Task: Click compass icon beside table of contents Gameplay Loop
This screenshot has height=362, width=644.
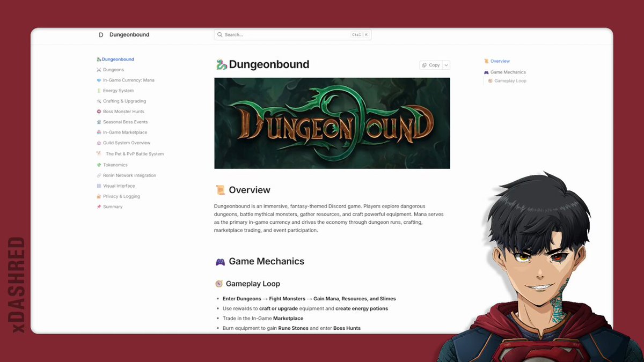Action: point(490,81)
